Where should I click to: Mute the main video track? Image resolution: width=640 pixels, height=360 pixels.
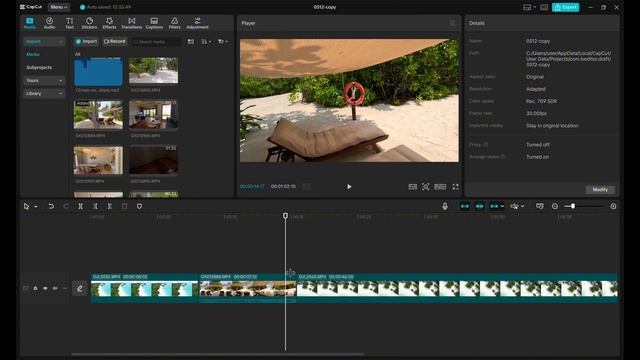55,288
